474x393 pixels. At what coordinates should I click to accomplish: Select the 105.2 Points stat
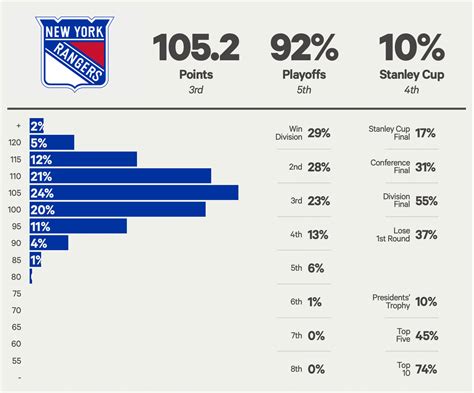tap(196, 63)
